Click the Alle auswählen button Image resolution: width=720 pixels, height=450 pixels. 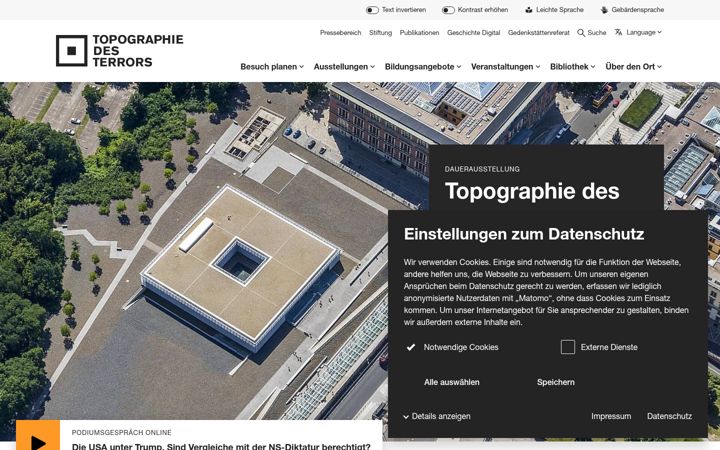[x=452, y=382]
